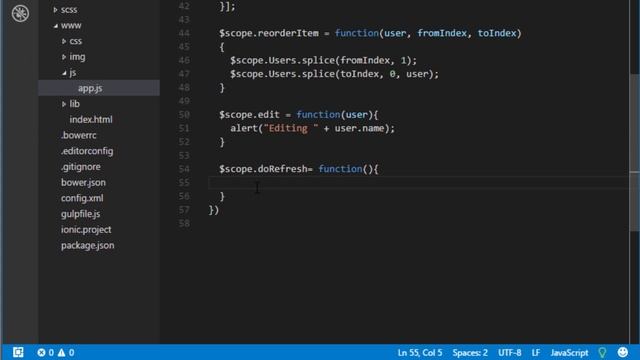Collapse the www folder
The height and width of the screenshot is (360, 640).
56,25
